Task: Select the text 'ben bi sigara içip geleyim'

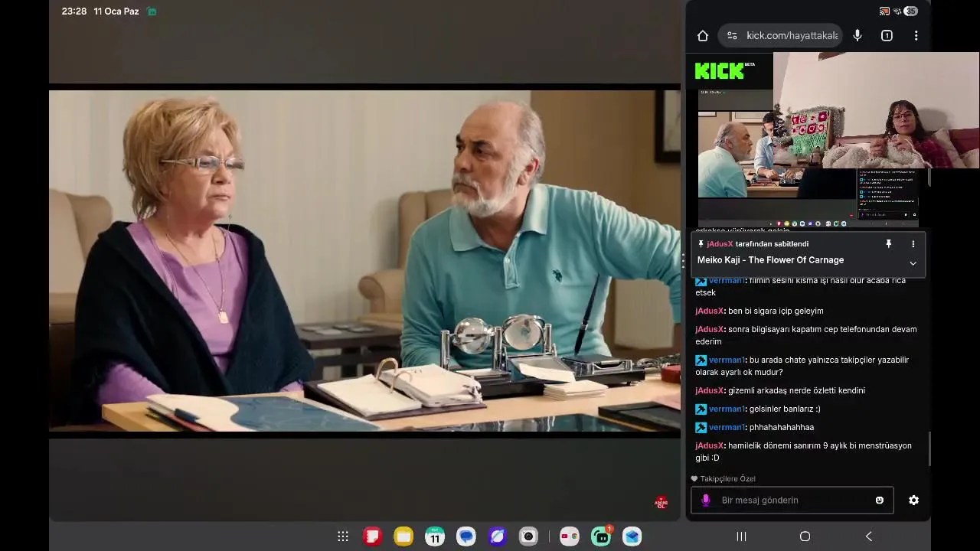Action: pyautogui.click(x=776, y=311)
